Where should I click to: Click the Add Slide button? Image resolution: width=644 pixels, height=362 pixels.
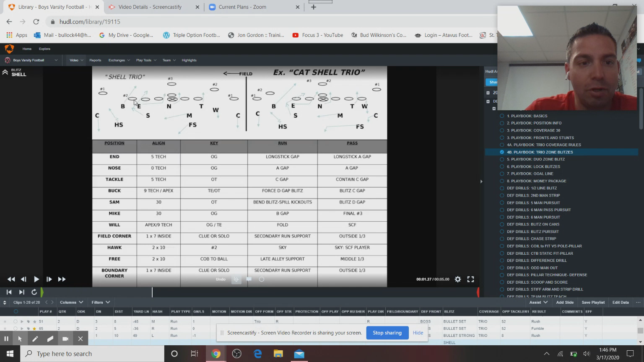(565, 302)
